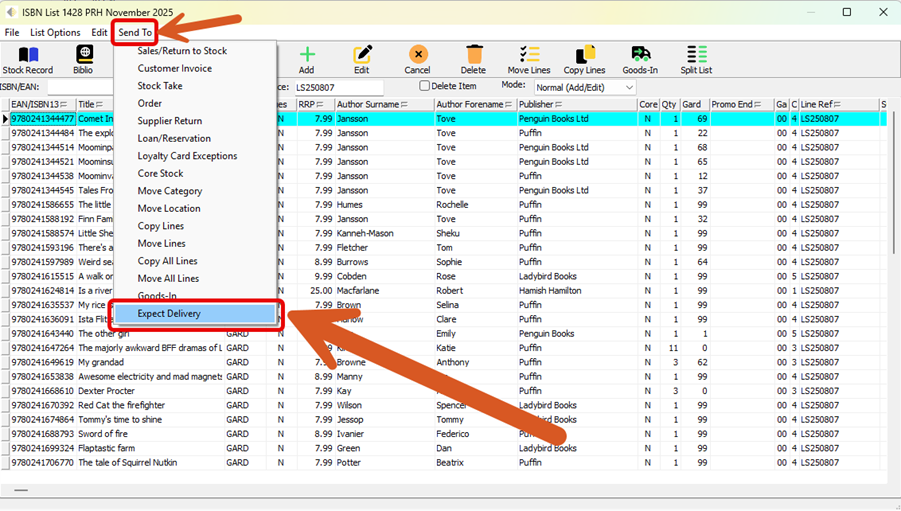Choose Supplier Return menu item
This screenshot has width=901, height=511.
170,121
